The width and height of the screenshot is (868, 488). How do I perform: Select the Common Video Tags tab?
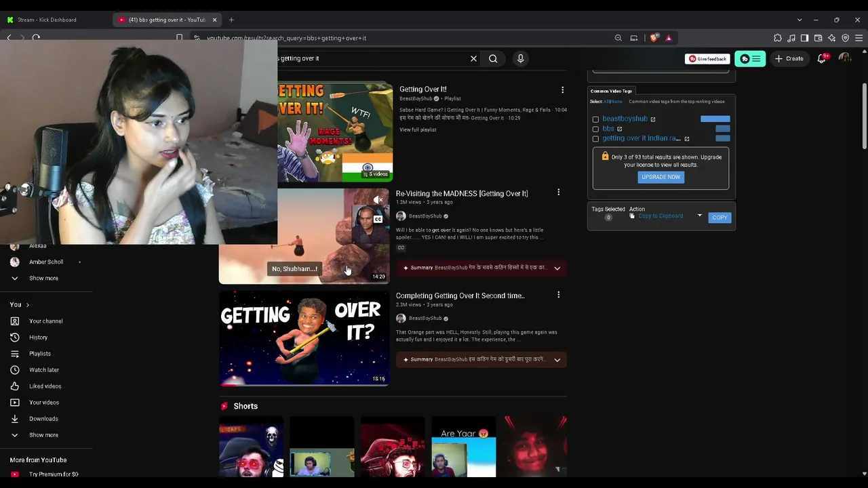(x=611, y=91)
